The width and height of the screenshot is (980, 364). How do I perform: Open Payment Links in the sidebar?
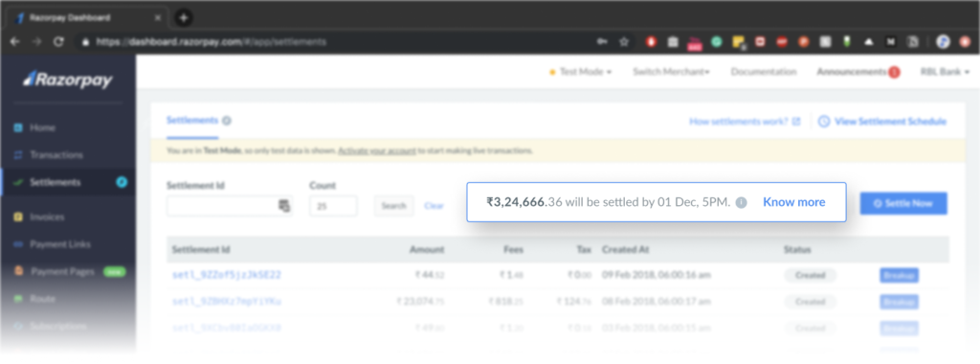coord(60,244)
